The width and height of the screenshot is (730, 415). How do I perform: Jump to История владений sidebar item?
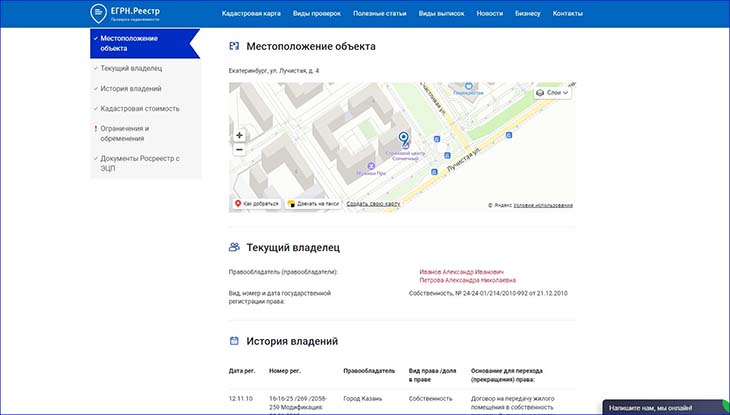(131, 88)
